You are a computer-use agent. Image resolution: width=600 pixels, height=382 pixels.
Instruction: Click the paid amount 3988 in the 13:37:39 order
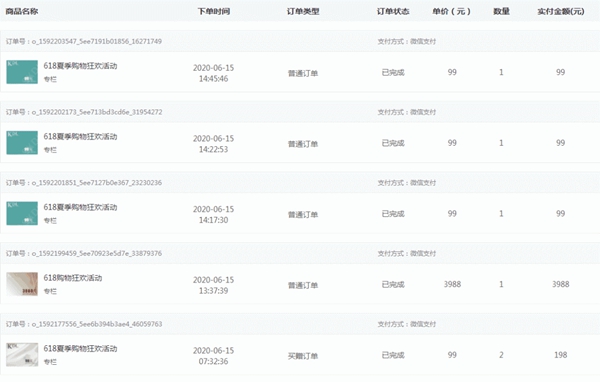[561, 284]
